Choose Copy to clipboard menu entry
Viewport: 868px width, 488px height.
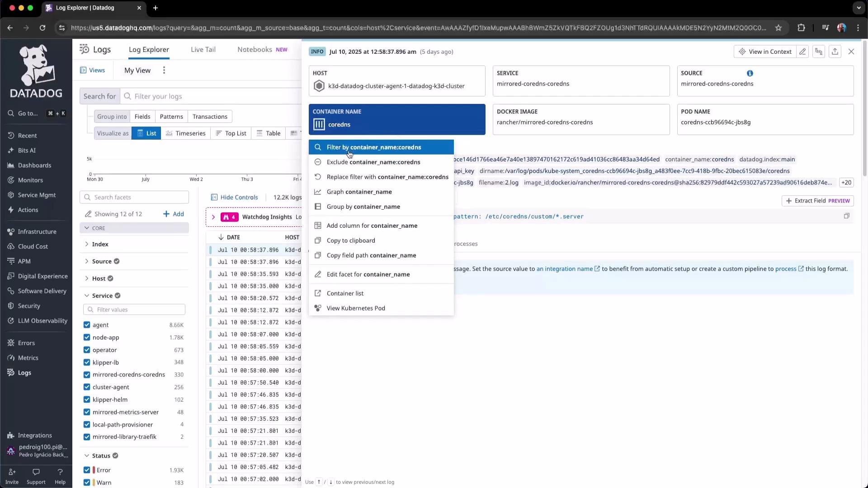381,241
